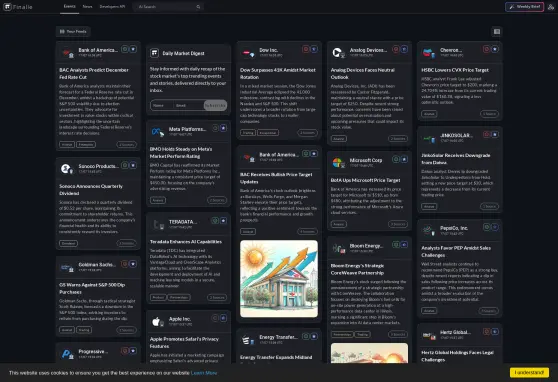The width and height of the screenshot is (558, 382).
Task: Toggle the star on the PepsiCo card
Action: click(x=495, y=227)
